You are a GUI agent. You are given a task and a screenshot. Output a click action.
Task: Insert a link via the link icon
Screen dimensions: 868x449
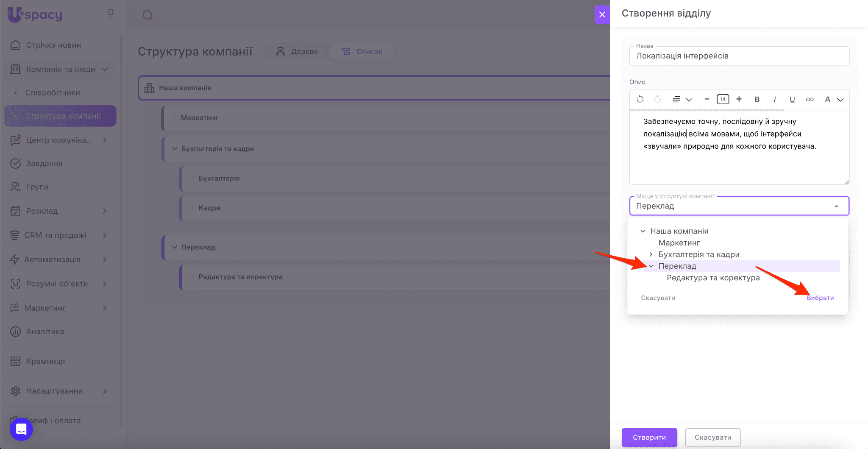pyautogui.click(x=810, y=99)
